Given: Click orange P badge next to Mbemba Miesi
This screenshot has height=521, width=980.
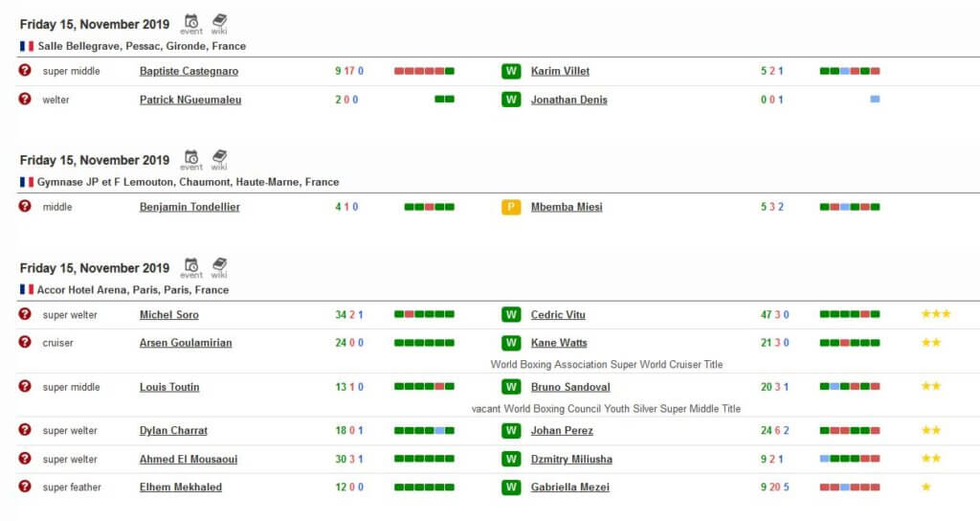Looking at the screenshot, I should (x=511, y=207).
